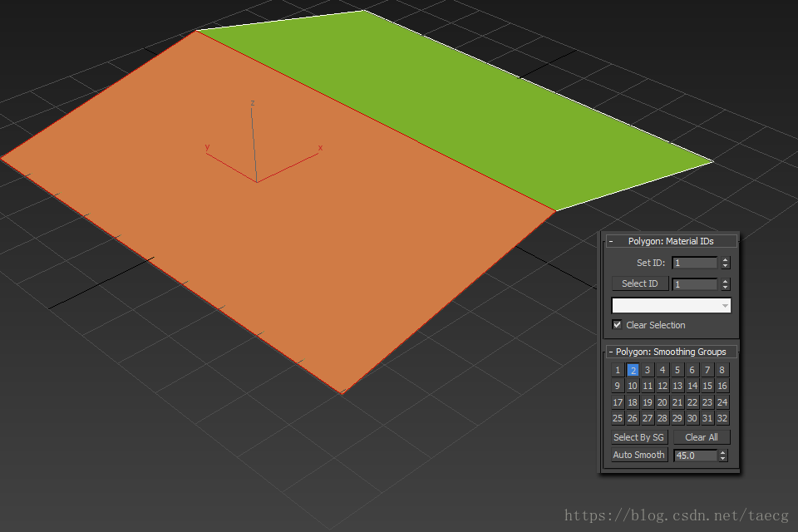The width and height of the screenshot is (798, 532).
Task: Open the material name dropdown list
Action: [x=671, y=305]
